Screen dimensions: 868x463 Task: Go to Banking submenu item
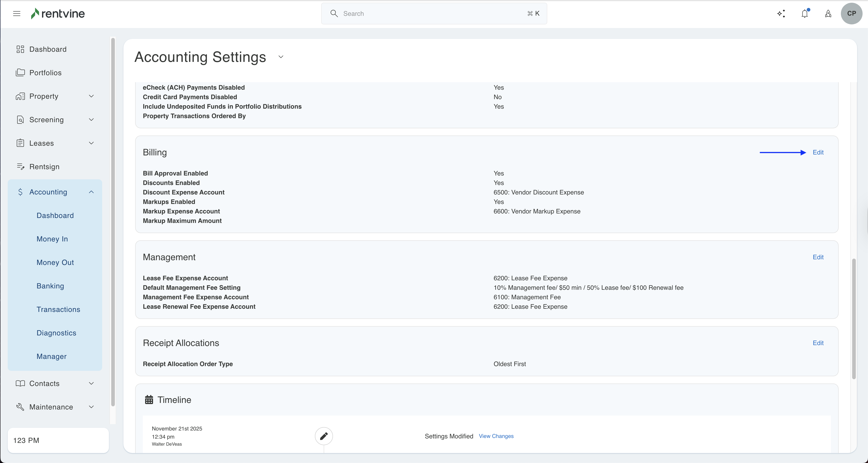(50, 286)
